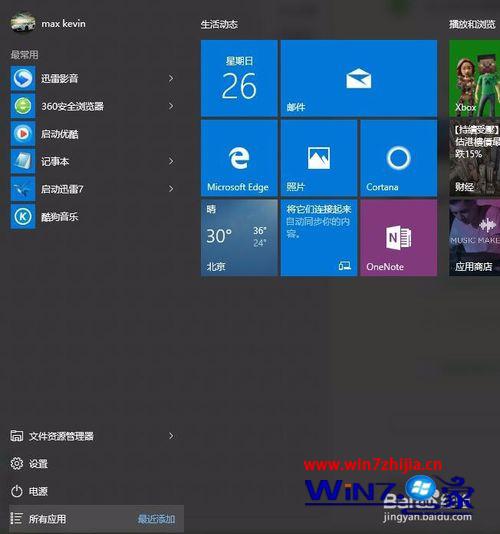The width and height of the screenshot is (500, 534).
Task: Open the 将它们连接起来 phone companion tile
Action: click(319, 238)
